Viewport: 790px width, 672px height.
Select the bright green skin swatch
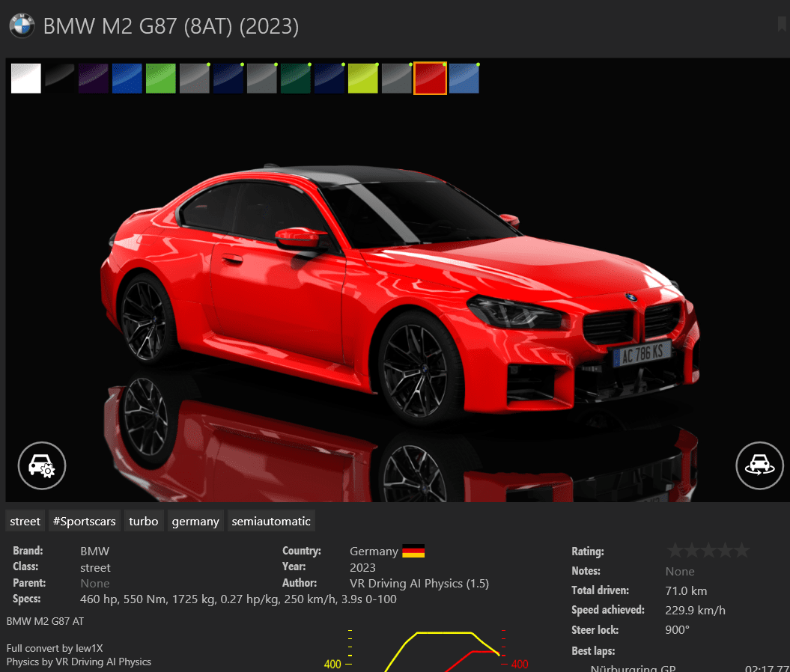(161, 79)
